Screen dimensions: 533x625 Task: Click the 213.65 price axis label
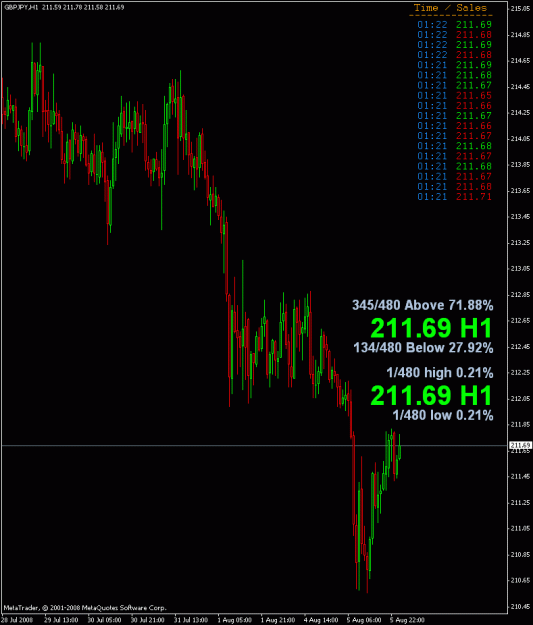point(521,191)
